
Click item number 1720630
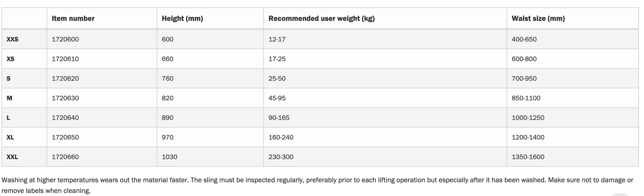(x=65, y=98)
